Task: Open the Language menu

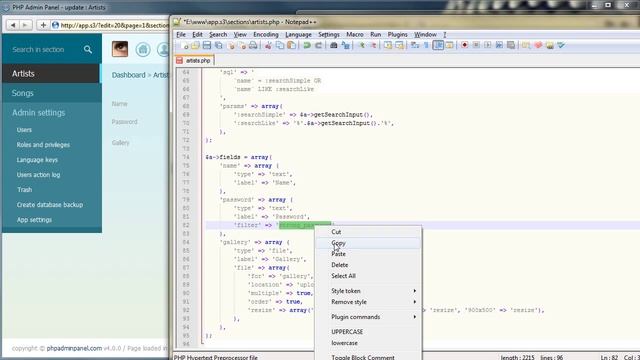Action: click(x=298, y=35)
